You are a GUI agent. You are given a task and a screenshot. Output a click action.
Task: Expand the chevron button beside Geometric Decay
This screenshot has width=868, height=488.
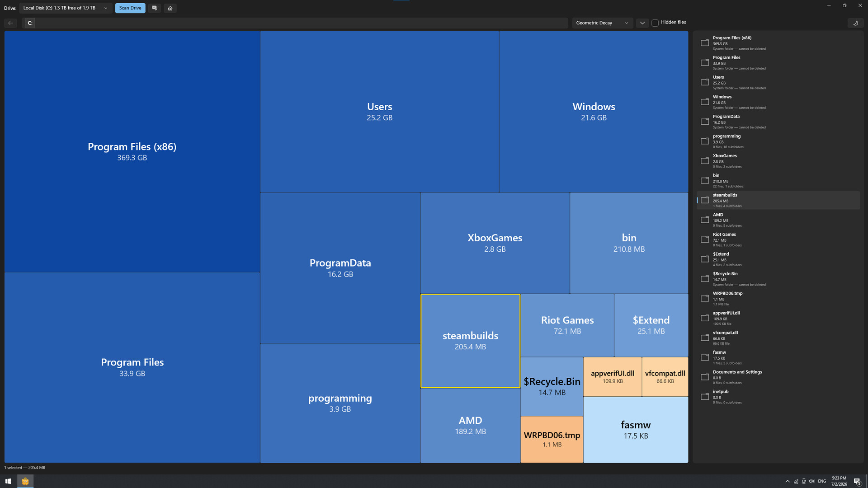[642, 23]
